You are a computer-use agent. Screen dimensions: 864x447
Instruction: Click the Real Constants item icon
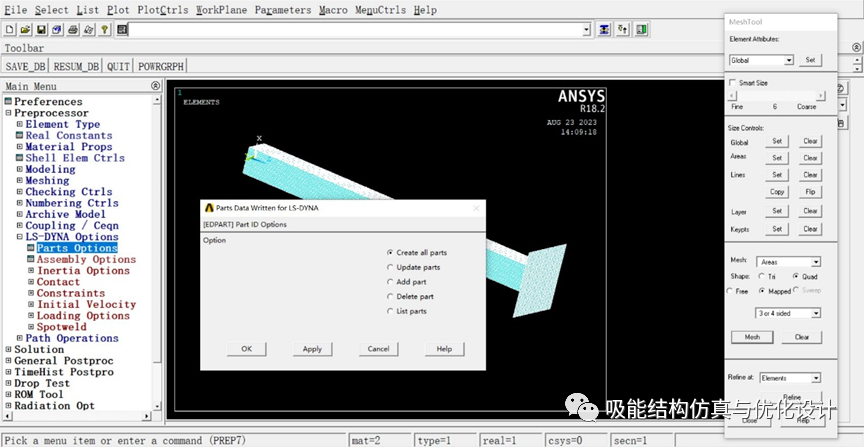(19, 135)
